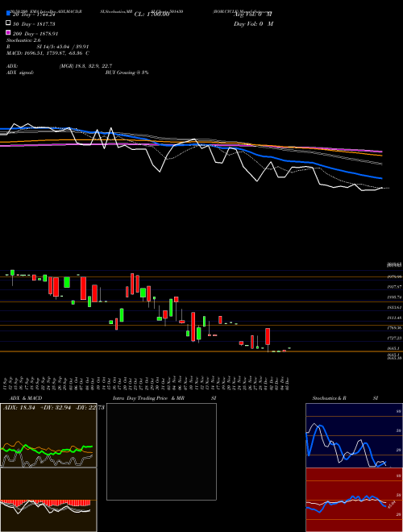The image size is (403, 532).
Task: Click the 1853.61 price axis label
Action: pyautogui.click(x=394, y=307)
